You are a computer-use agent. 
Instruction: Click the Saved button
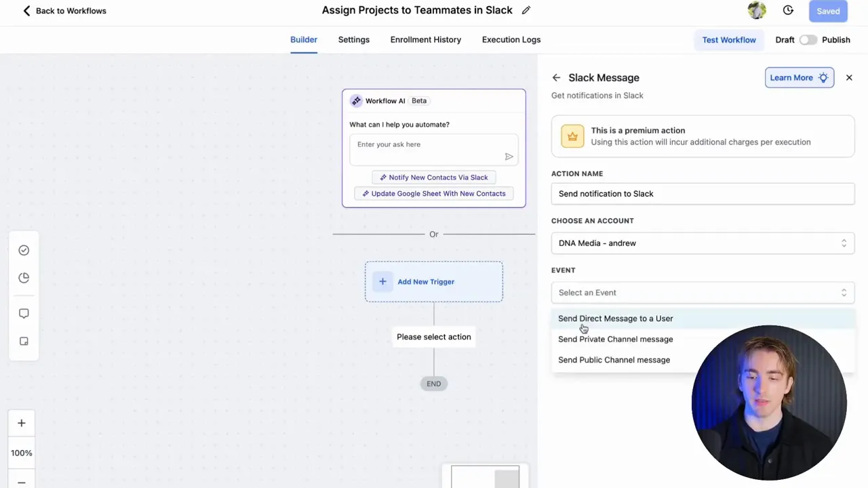tap(828, 11)
